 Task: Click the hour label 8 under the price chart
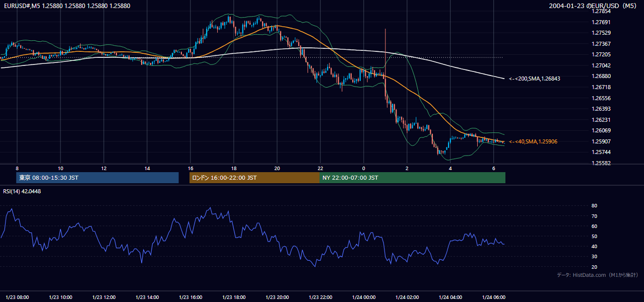click(17, 168)
